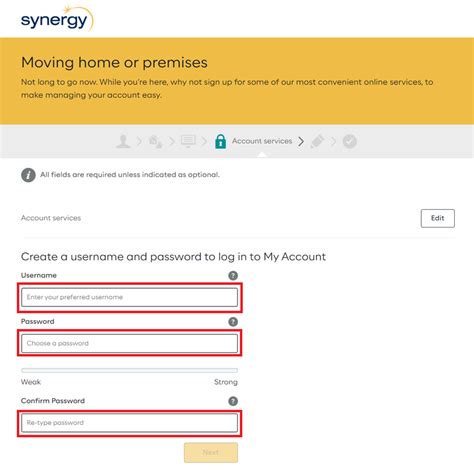The height and width of the screenshot is (470, 474).
Task: Click the password strength meter bar
Action: point(129,370)
